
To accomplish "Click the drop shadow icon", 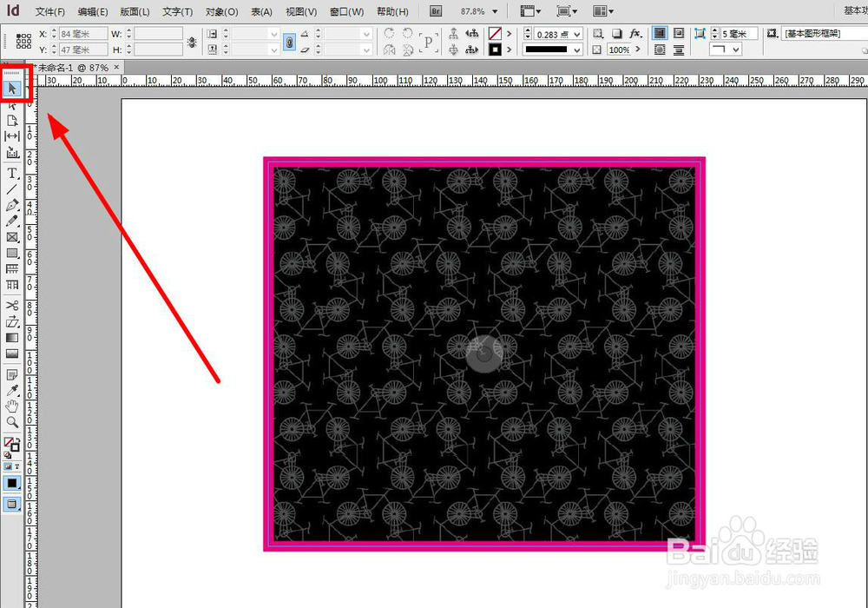I will click(616, 34).
